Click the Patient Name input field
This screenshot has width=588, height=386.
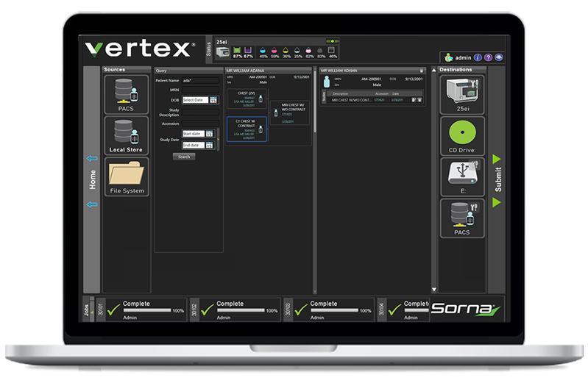click(x=200, y=81)
